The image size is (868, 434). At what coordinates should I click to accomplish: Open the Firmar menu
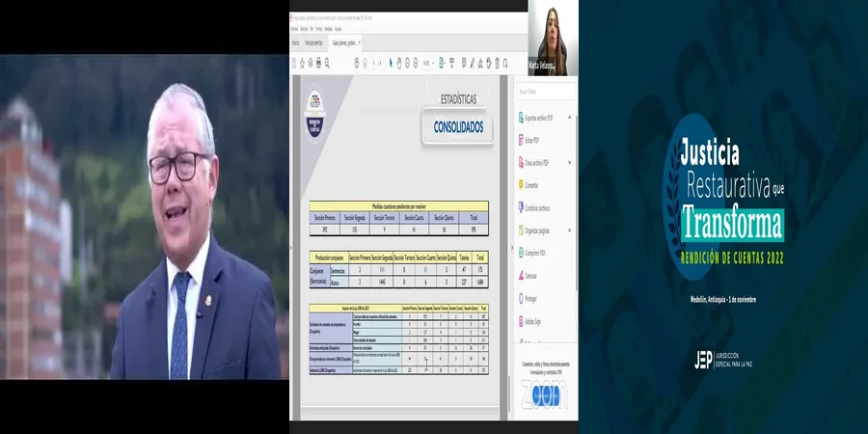click(x=319, y=28)
